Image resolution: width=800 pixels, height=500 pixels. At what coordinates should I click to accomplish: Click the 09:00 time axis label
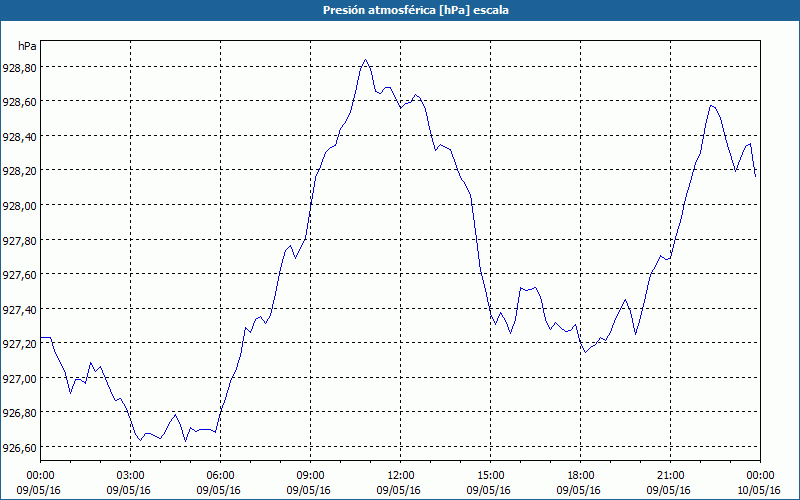(310, 476)
